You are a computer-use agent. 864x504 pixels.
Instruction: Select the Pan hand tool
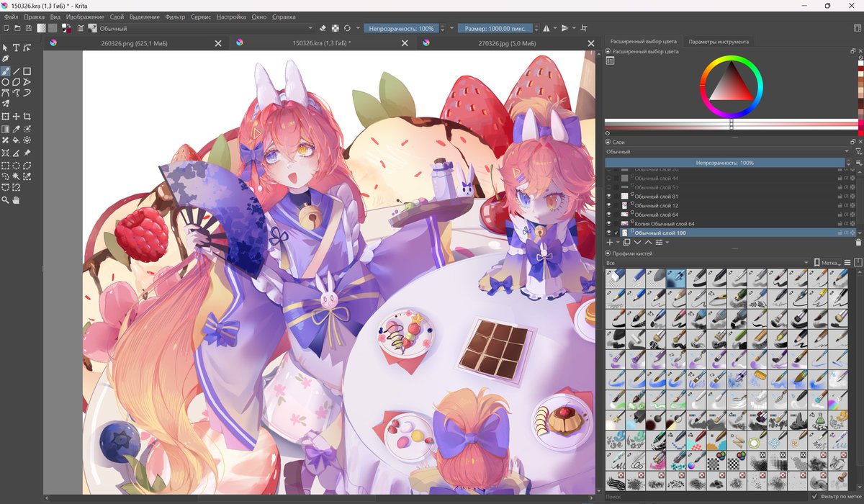coord(17,199)
